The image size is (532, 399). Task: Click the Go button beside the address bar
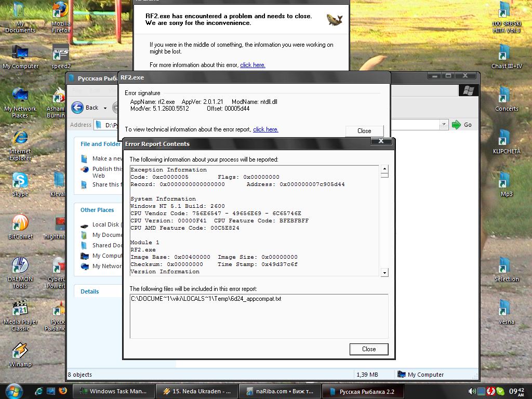pyautogui.click(x=462, y=125)
